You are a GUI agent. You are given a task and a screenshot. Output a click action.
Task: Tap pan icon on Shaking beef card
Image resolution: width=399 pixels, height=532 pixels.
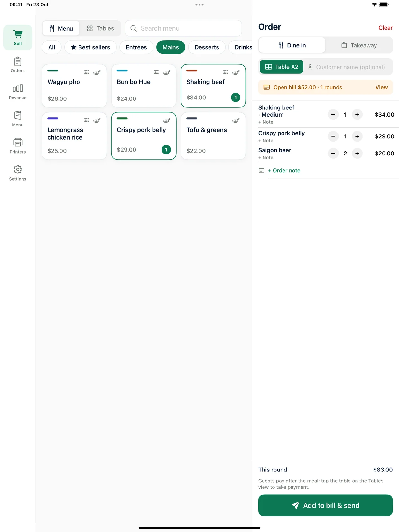pos(236,72)
